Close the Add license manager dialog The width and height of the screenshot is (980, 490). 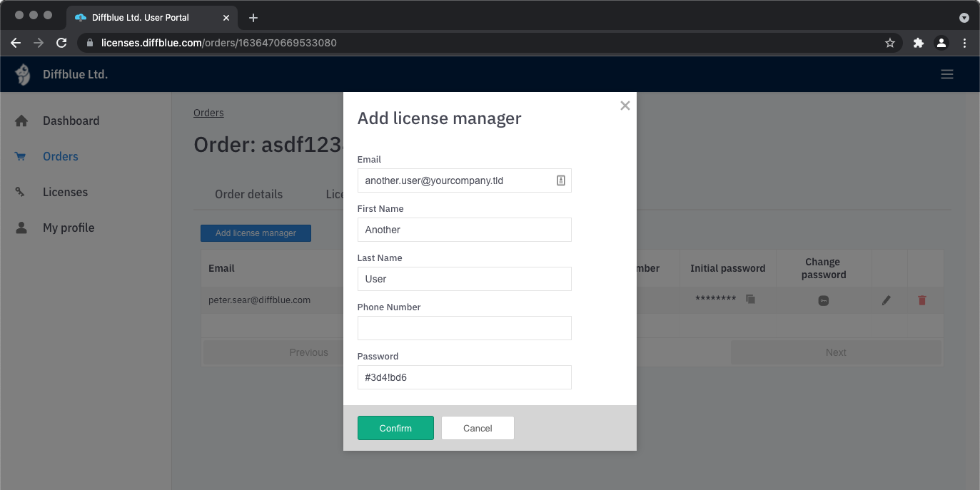(625, 106)
